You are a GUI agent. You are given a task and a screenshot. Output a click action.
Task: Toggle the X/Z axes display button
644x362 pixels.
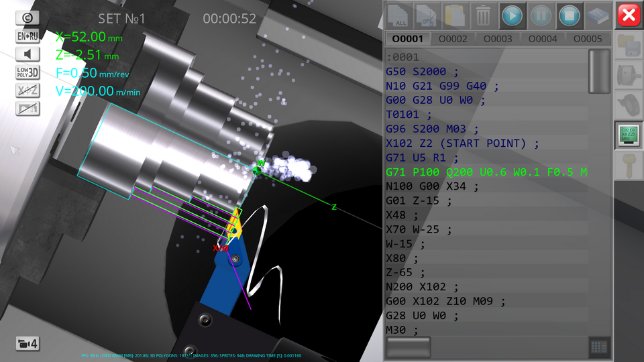point(28,90)
